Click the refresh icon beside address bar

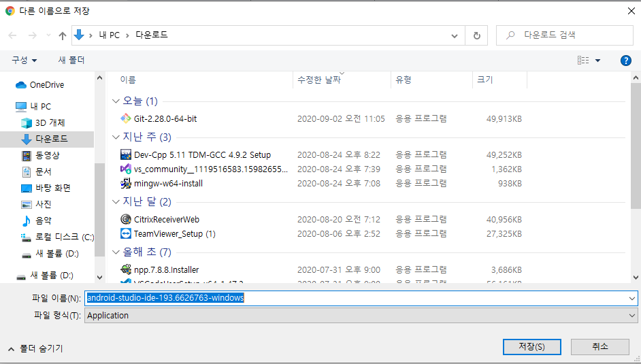point(476,35)
